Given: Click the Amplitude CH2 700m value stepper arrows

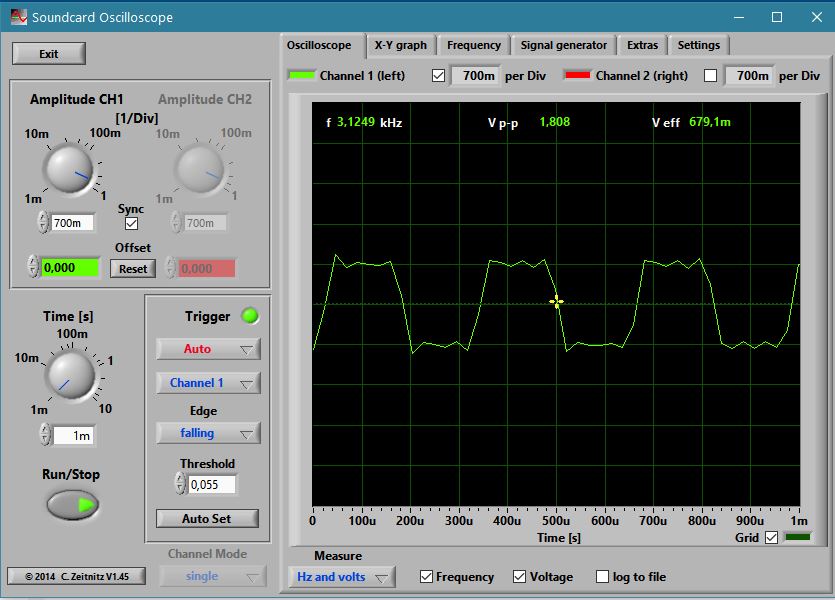Looking at the screenshot, I should pos(176,222).
